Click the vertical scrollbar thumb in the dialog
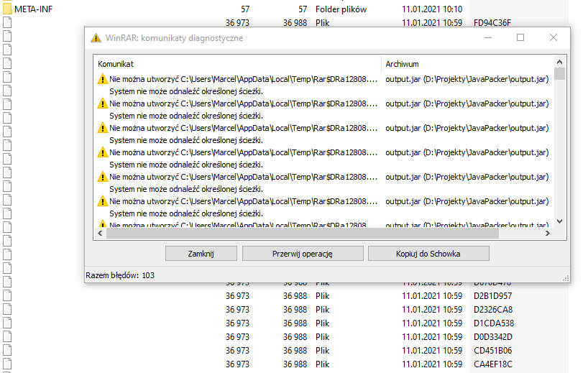 pos(559,74)
